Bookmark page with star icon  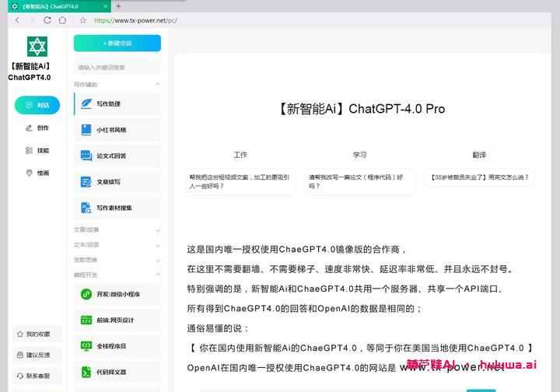point(83,20)
